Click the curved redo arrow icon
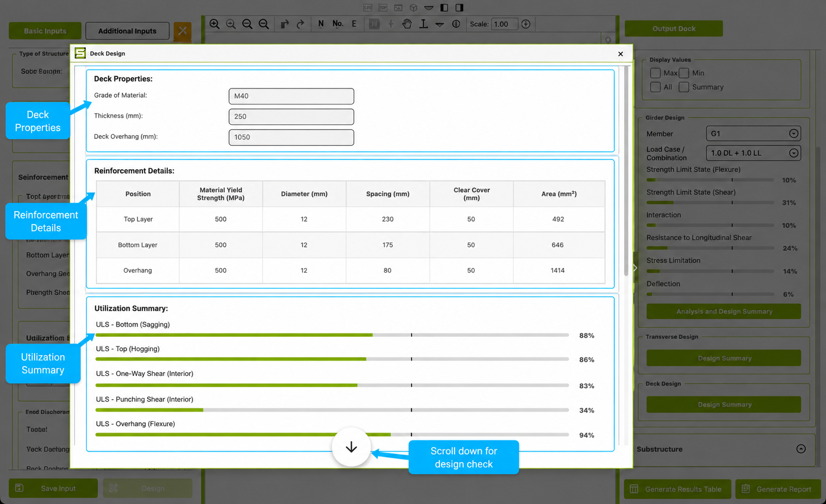 (x=301, y=24)
